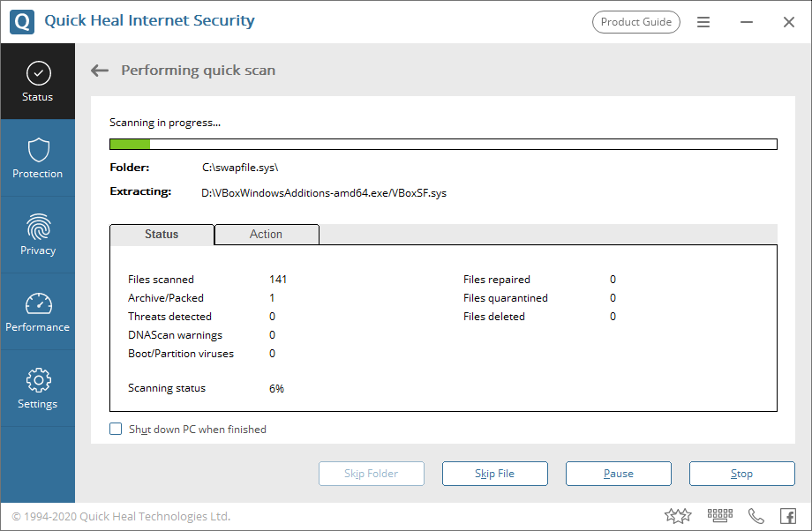Select the Status tab in scan panel
This screenshot has width=812, height=531.
162,235
